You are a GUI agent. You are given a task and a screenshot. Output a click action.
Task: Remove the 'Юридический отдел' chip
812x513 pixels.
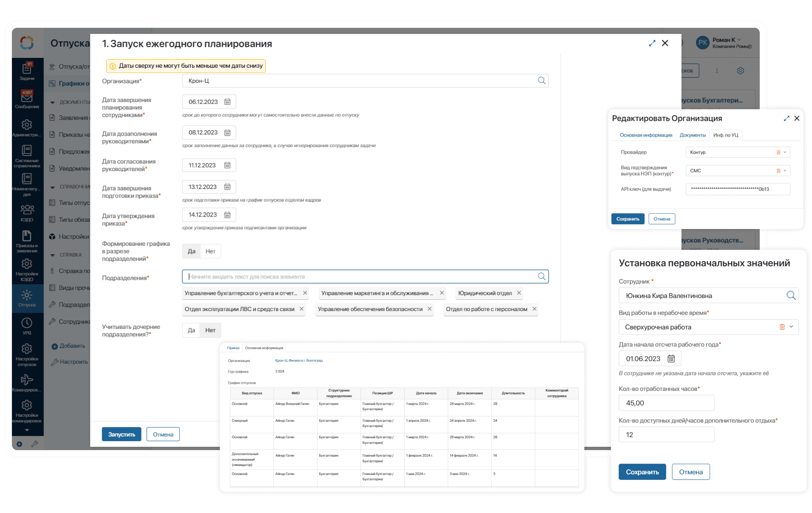519,293
